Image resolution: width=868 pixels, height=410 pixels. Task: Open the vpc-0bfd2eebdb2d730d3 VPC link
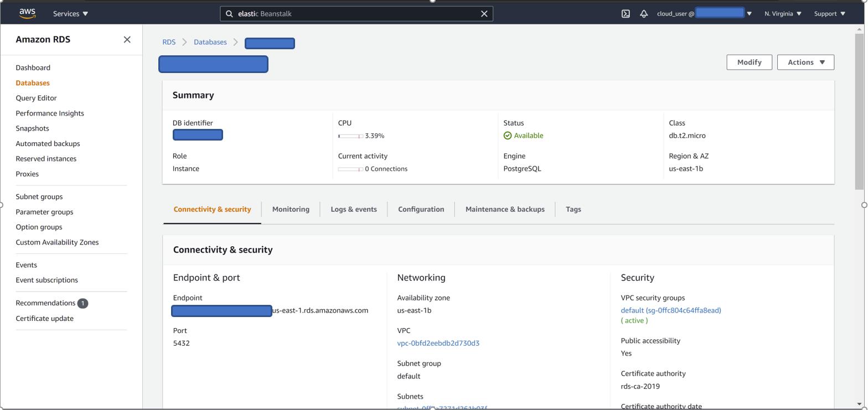(438, 343)
